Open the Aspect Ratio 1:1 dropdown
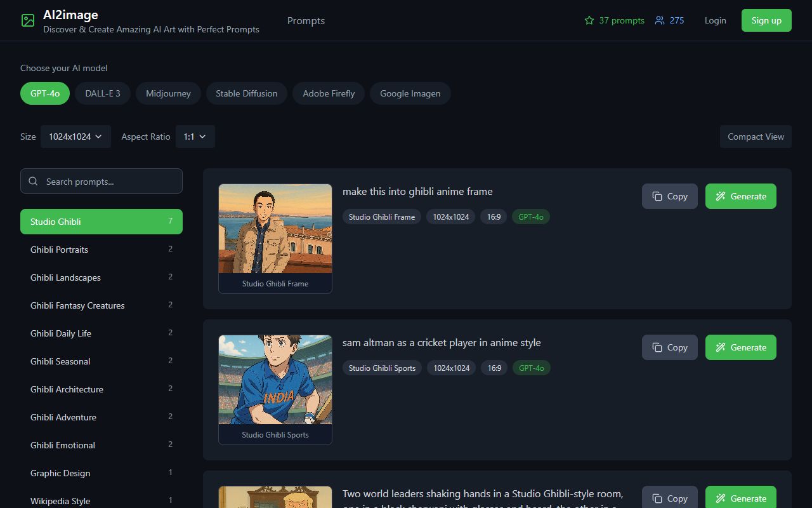Viewport: 812px width, 508px height. pos(195,136)
